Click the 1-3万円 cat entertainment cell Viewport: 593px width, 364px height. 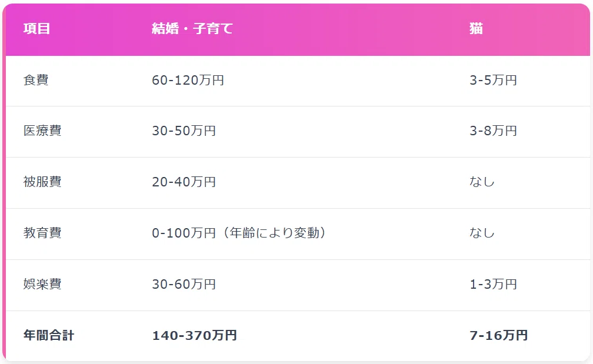tap(493, 284)
